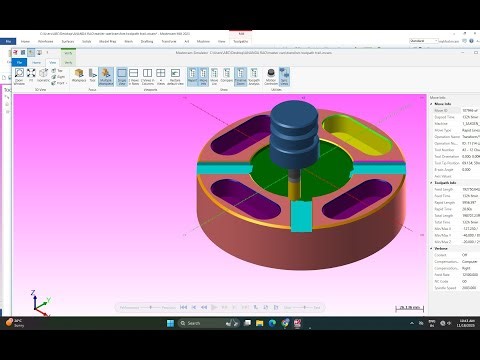
Task: Select the Top view icon
Action: pos(57,71)
